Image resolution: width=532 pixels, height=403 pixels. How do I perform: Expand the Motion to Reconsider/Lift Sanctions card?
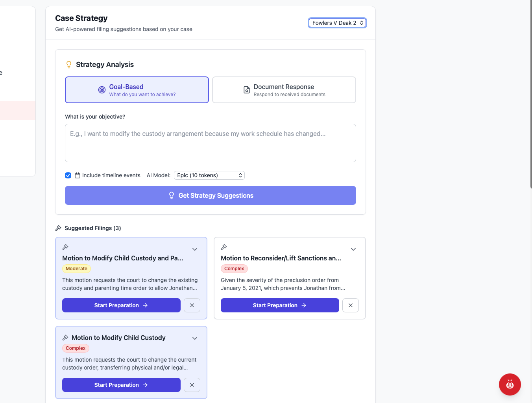pos(353,249)
